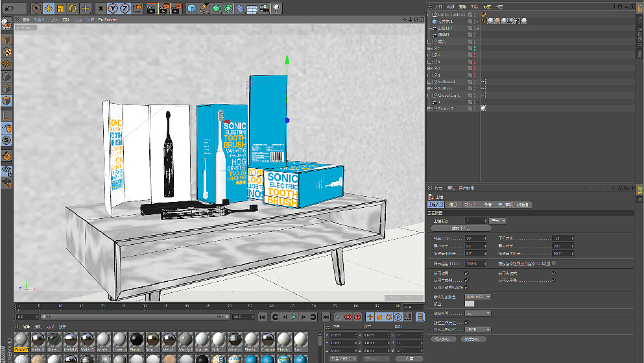
Task: Toggle visibility dots for Global Light
Action: pos(475,95)
